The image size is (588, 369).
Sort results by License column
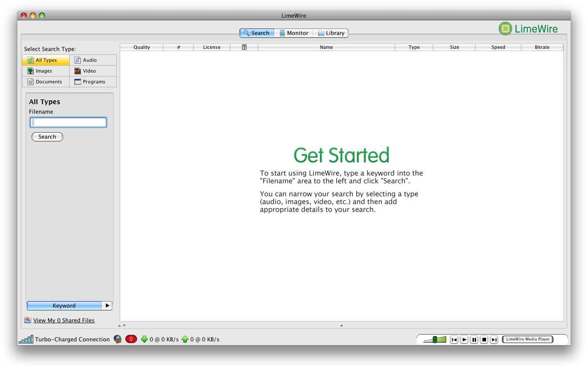pos(212,47)
